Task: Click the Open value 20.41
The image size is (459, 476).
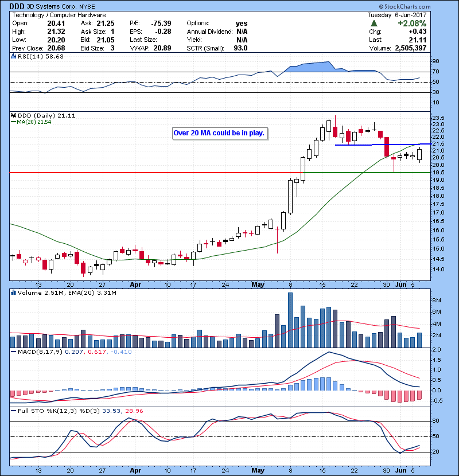Action: tap(56, 24)
